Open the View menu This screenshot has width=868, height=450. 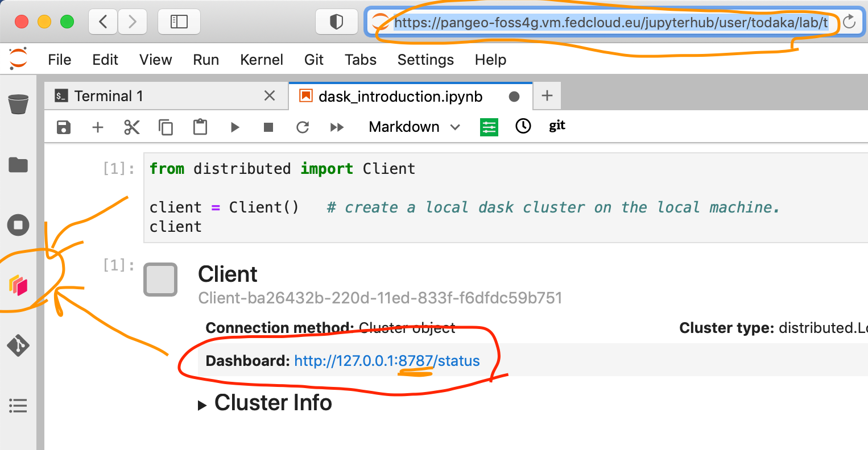click(x=156, y=60)
